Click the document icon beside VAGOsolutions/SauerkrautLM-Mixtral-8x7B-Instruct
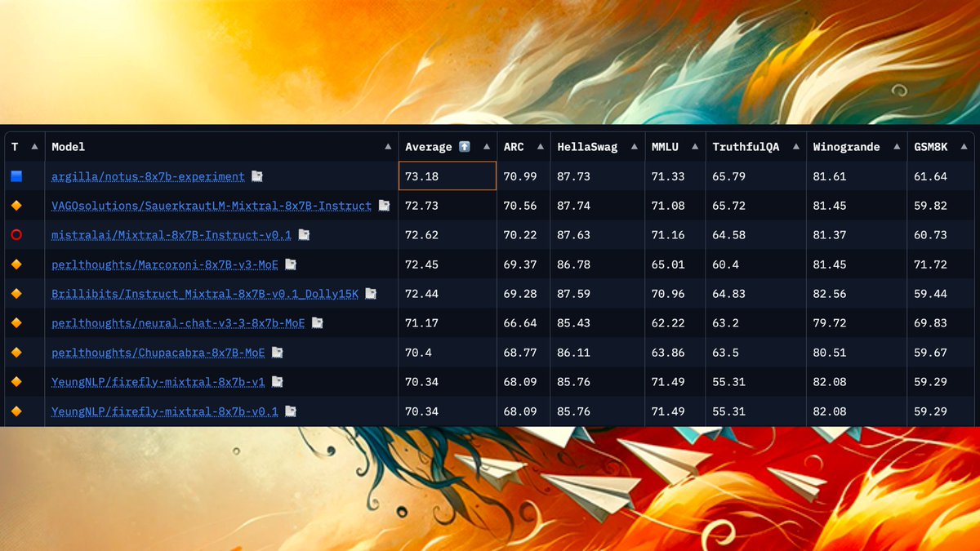This screenshot has width=980, height=551. pyautogui.click(x=384, y=206)
